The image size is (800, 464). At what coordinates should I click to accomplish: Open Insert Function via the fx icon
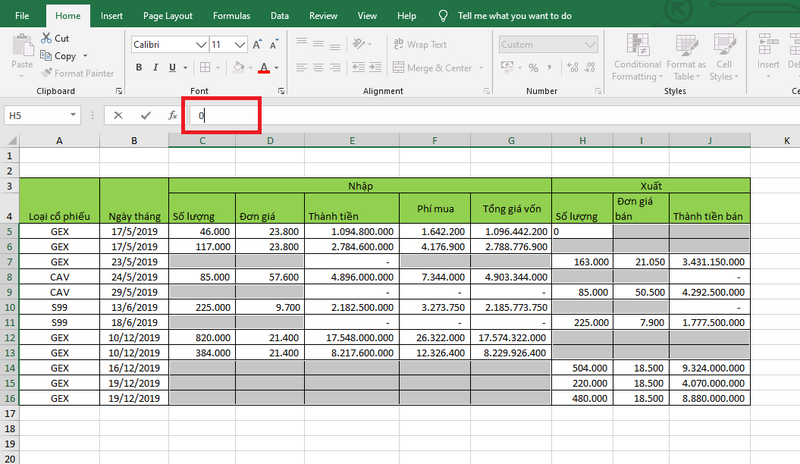tap(172, 115)
